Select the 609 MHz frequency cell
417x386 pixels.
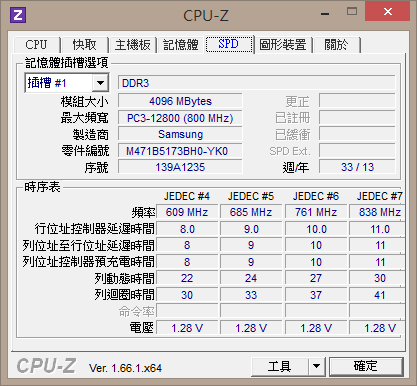coord(187,212)
